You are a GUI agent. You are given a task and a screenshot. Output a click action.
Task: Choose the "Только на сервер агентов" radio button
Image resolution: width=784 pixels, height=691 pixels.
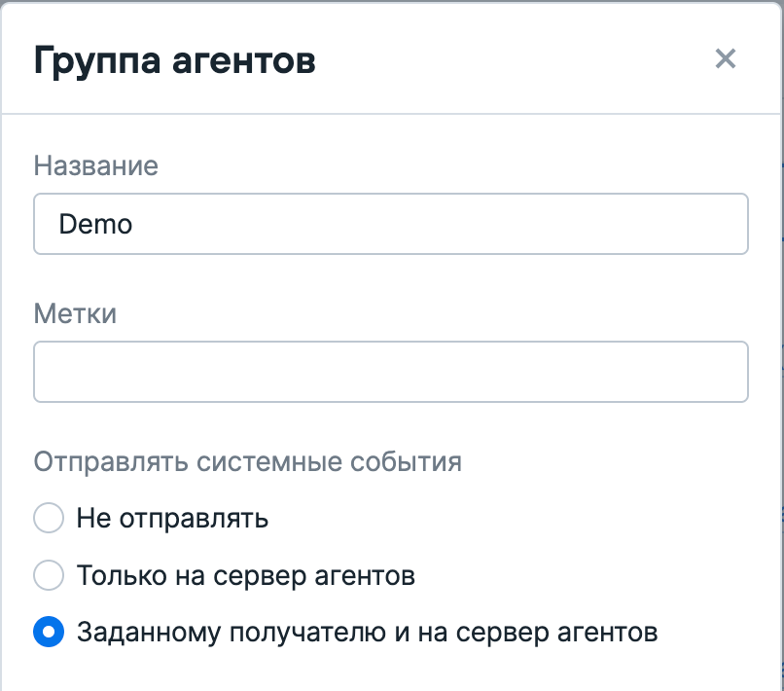tap(49, 576)
